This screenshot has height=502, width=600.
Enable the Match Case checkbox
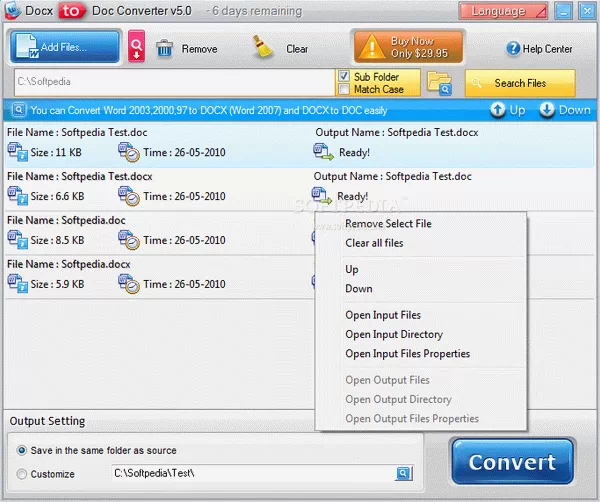coord(344,90)
